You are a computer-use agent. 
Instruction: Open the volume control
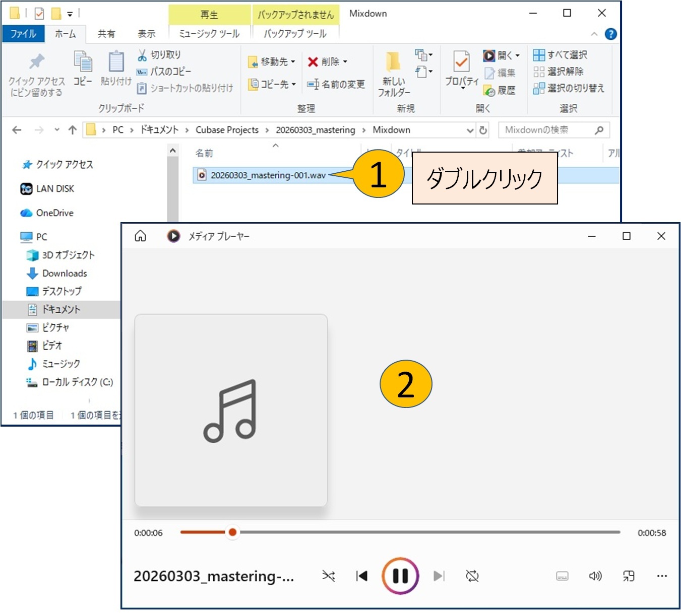coord(595,576)
